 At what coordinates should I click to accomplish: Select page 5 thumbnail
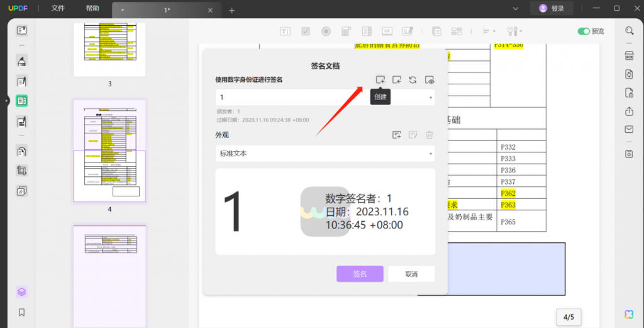(x=109, y=276)
